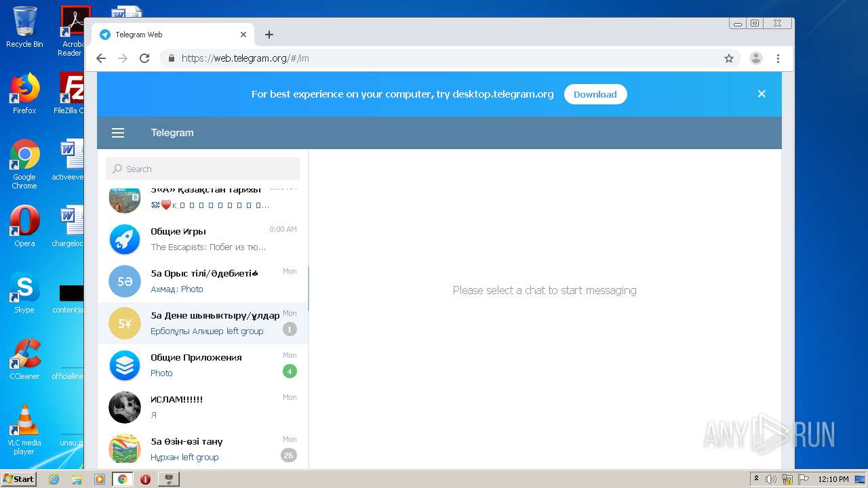The image size is (868, 488).
Task: Open the Opera desktop shortcut
Action: tap(24, 226)
